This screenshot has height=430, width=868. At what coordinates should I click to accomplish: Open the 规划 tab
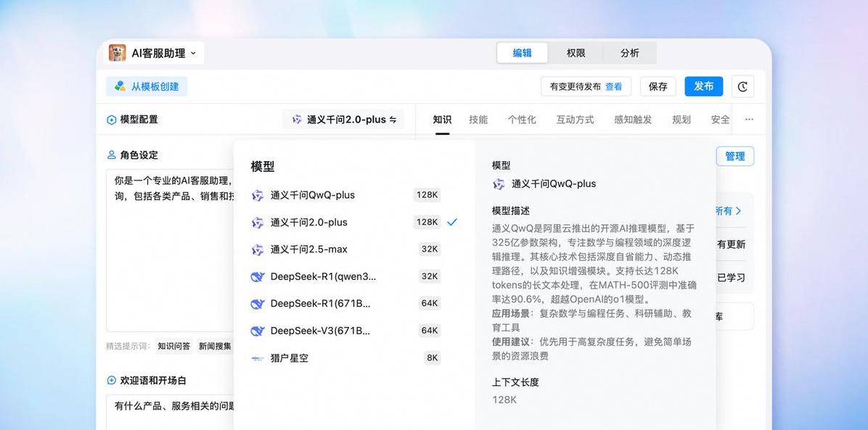tap(681, 120)
